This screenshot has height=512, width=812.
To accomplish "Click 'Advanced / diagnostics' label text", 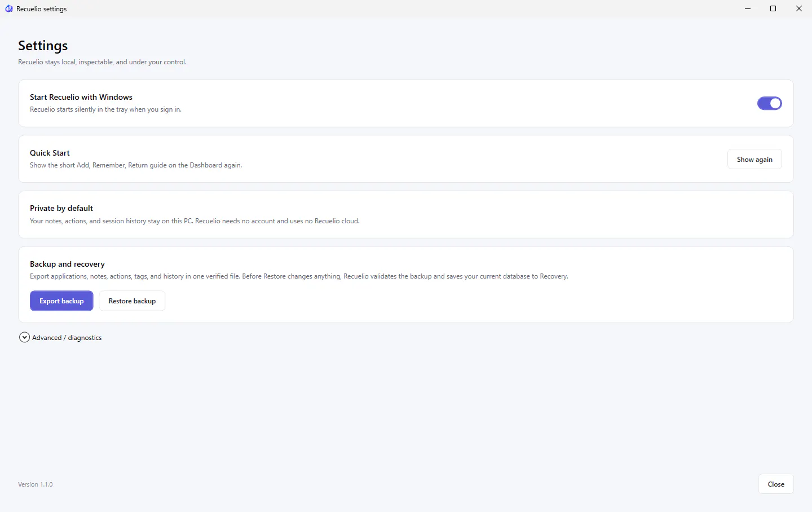I will coord(67,338).
